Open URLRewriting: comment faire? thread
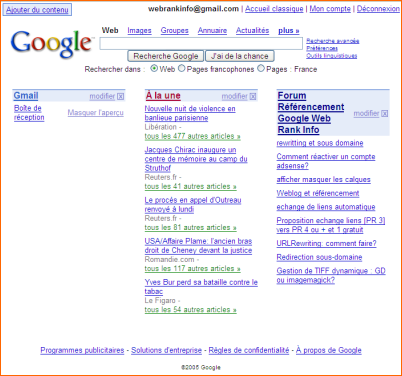The width and height of the screenshot is (402, 376). 326,243
